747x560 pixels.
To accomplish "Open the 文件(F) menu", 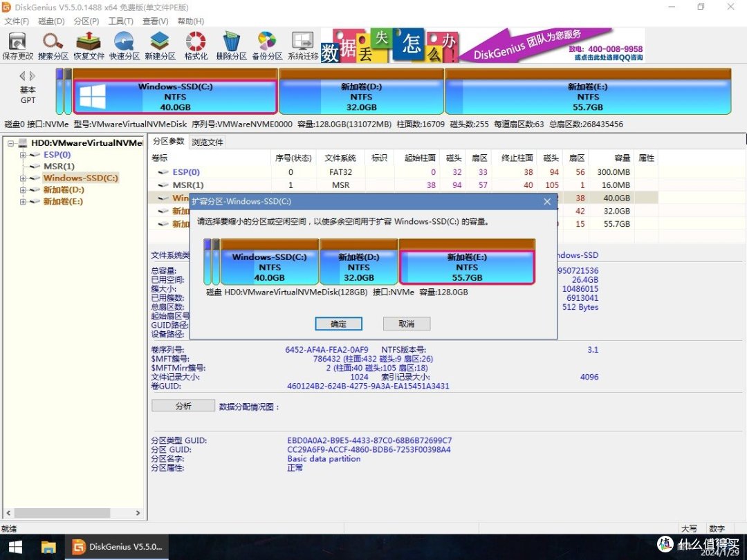I will pyautogui.click(x=17, y=21).
